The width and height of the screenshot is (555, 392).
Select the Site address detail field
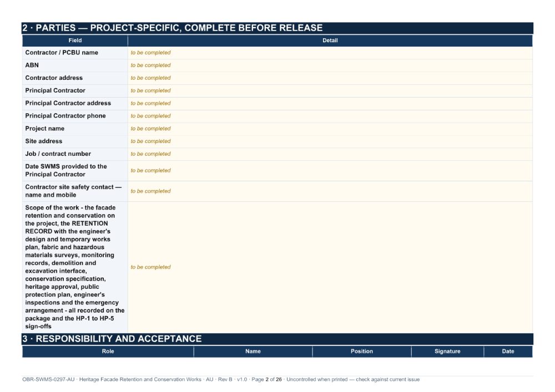pos(330,141)
